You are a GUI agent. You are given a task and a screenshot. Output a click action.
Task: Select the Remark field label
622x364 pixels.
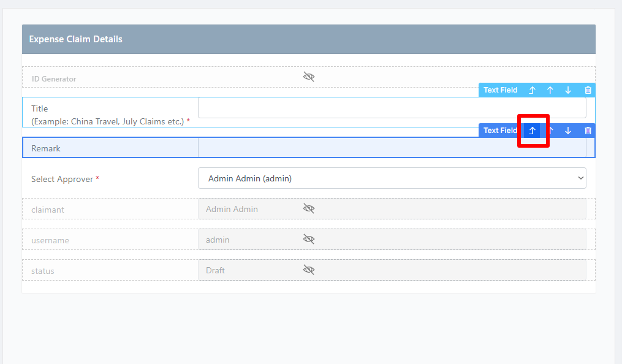click(45, 148)
